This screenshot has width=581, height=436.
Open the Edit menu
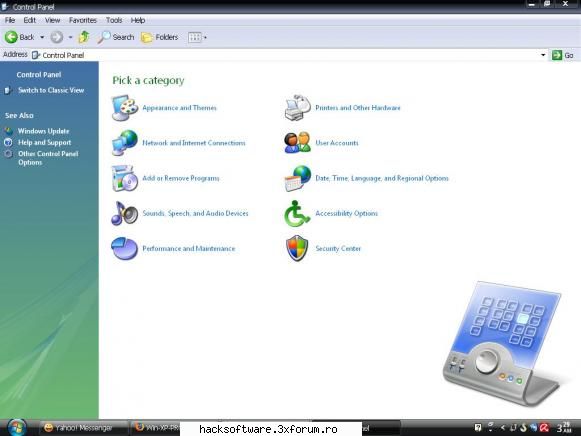30,20
